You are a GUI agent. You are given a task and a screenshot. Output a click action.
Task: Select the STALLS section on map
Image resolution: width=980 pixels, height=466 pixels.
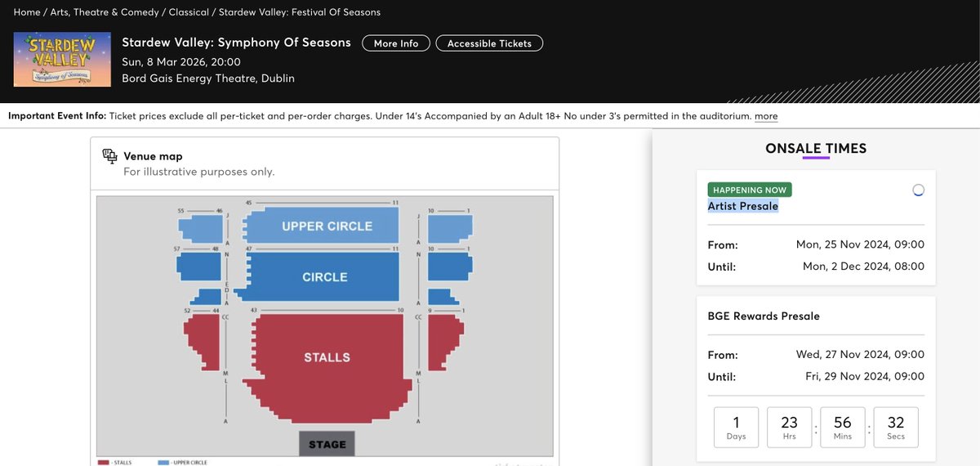click(x=327, y=357)
